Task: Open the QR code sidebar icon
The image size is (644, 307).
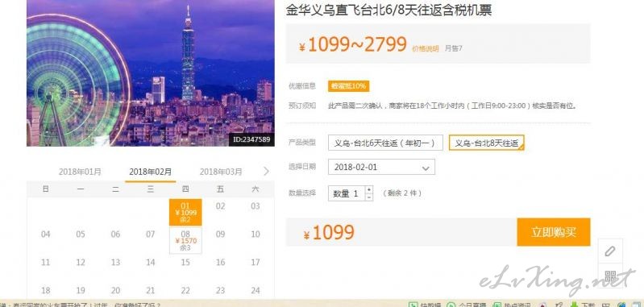Action: pyautogui.click(x=610, y=276)
